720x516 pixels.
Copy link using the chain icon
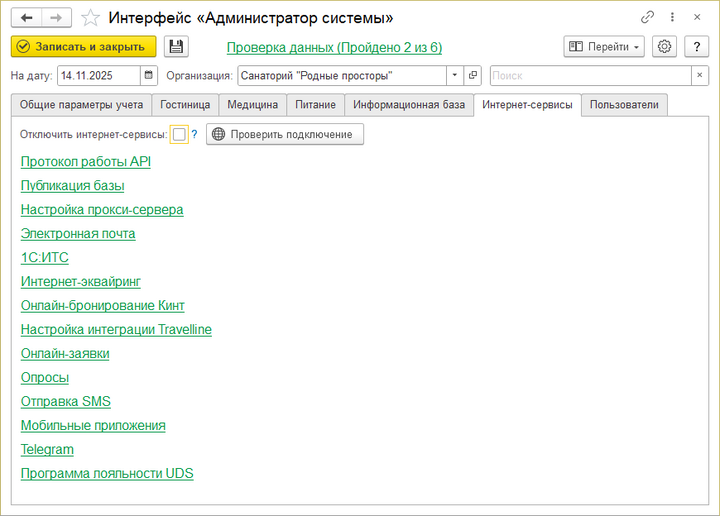coord(647,17)
